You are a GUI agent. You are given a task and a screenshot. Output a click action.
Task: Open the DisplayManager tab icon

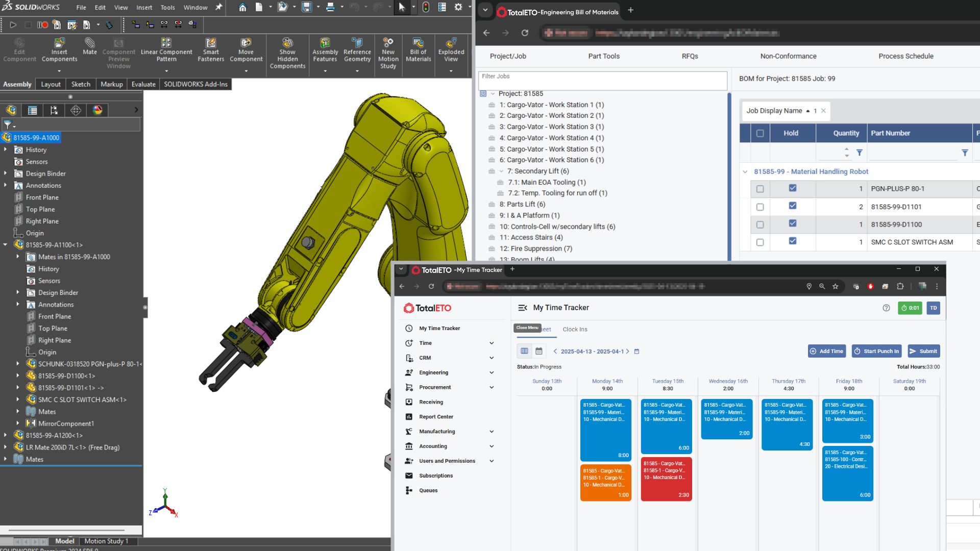[x=97, y=110]
